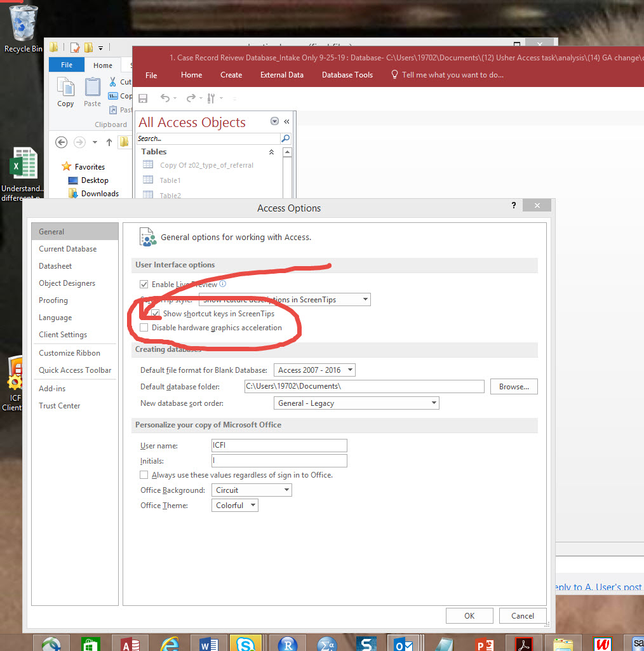The width and height of the screenshot is (644, 651).
Task: Click the navigation pane Search box
Action: click(209, 138)
